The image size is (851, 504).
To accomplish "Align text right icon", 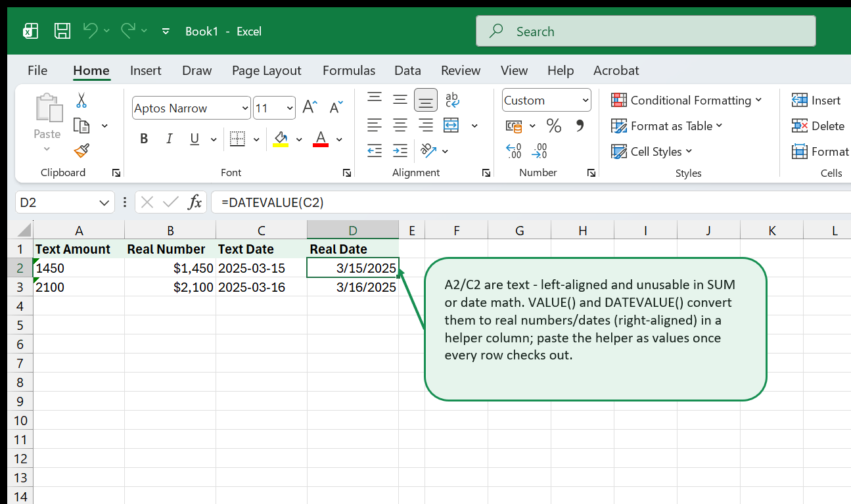I will point(426,125).
